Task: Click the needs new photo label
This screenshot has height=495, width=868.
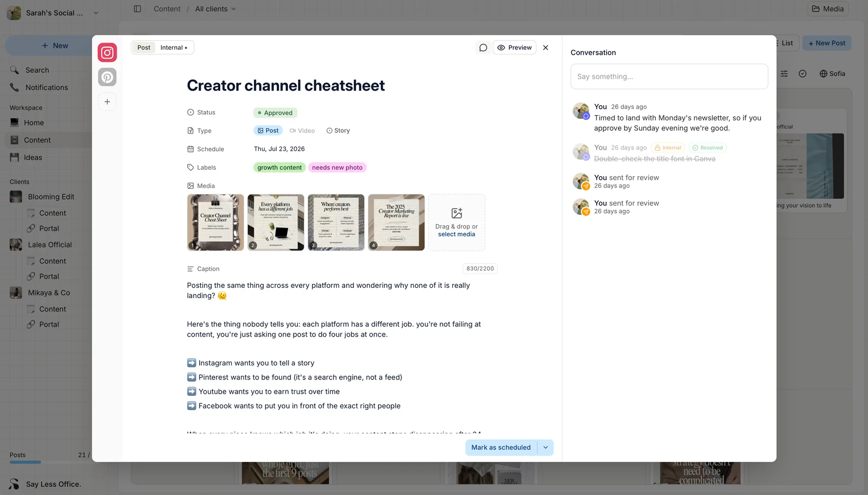Action: (337, 168)
